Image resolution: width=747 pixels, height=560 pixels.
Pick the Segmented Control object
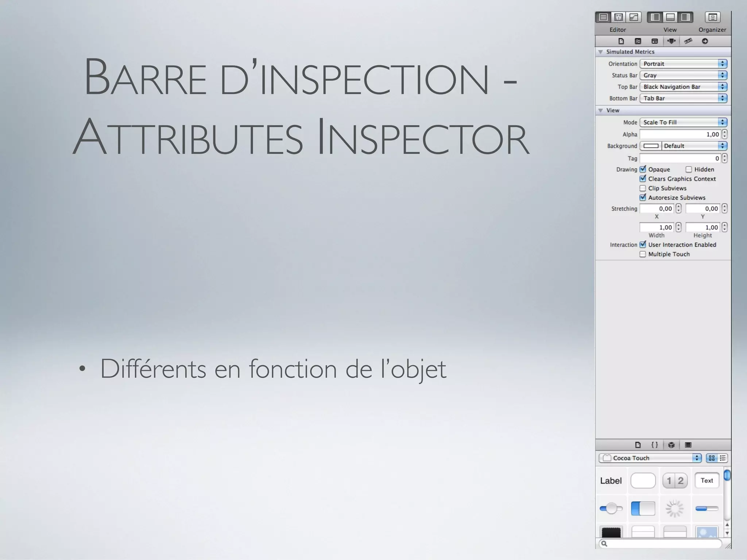675,481
